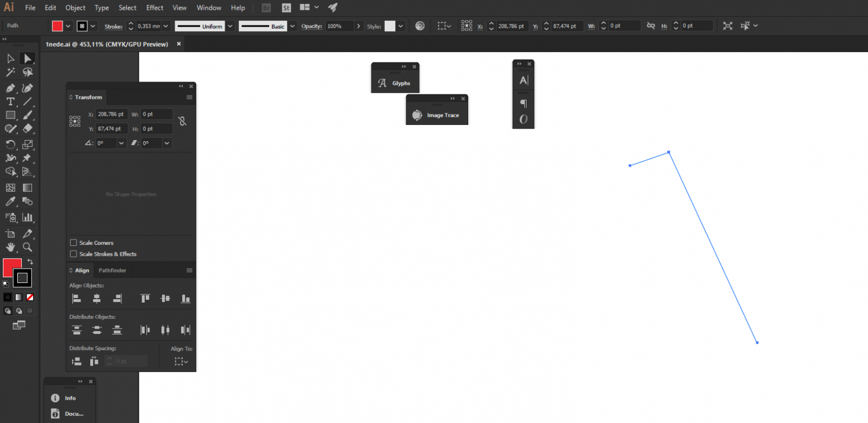Choose the Line Segment tool

pos(27,102)
